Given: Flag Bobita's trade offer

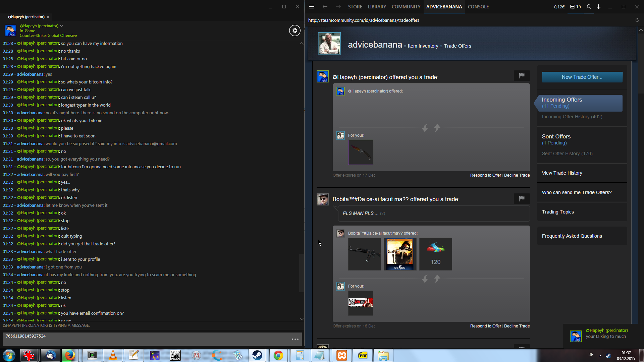Looking at the screenshot, I should 522,199.
